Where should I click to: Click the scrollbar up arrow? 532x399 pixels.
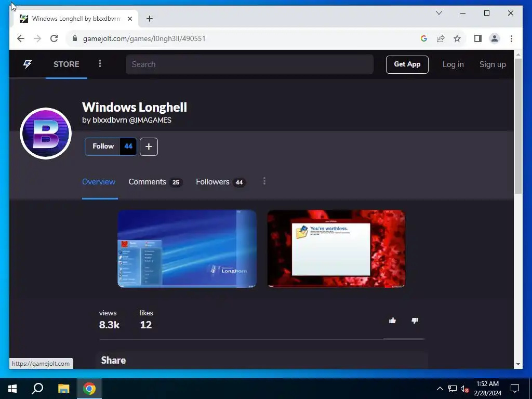518,54
